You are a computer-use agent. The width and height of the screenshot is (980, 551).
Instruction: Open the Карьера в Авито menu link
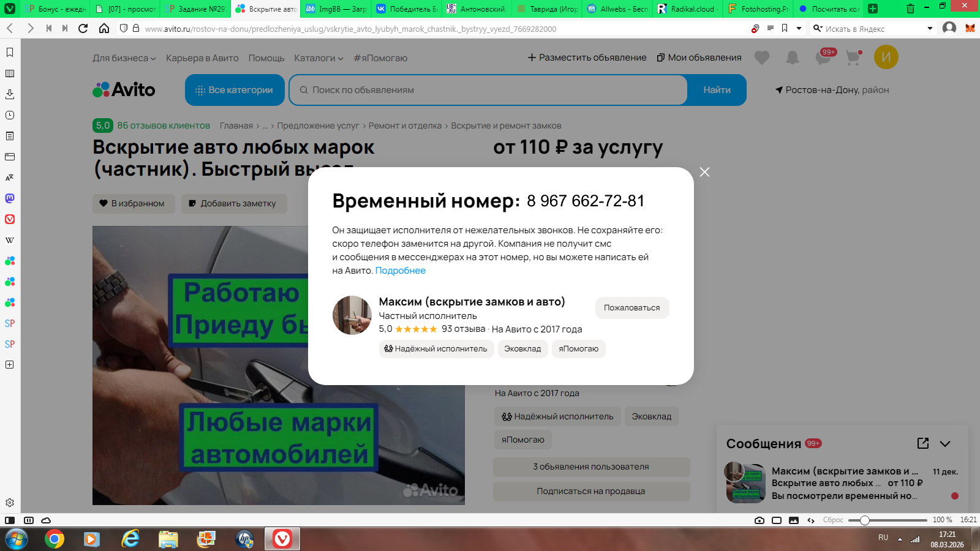point(202,58)
